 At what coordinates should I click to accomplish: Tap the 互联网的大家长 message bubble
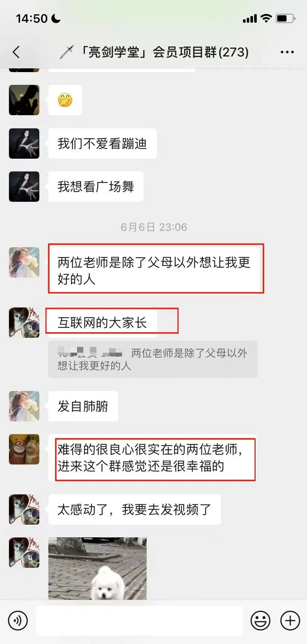coord(102,323)
